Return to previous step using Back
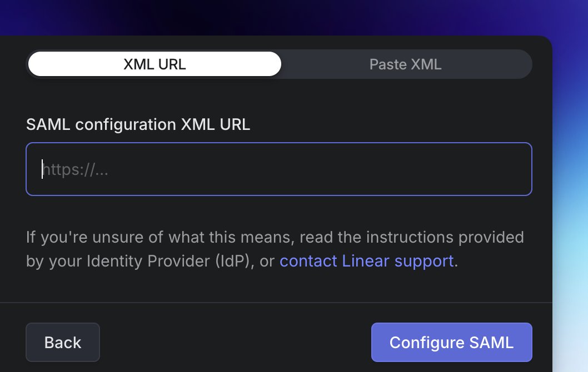Viewport: 588px width, 372px height. [62, 342]
